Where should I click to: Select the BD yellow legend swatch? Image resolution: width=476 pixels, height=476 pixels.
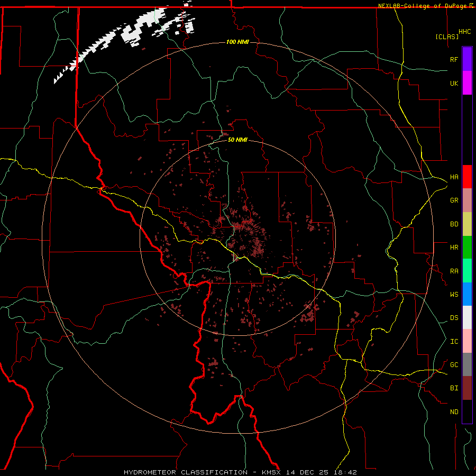pyautogui.click(x=467, y=224)
